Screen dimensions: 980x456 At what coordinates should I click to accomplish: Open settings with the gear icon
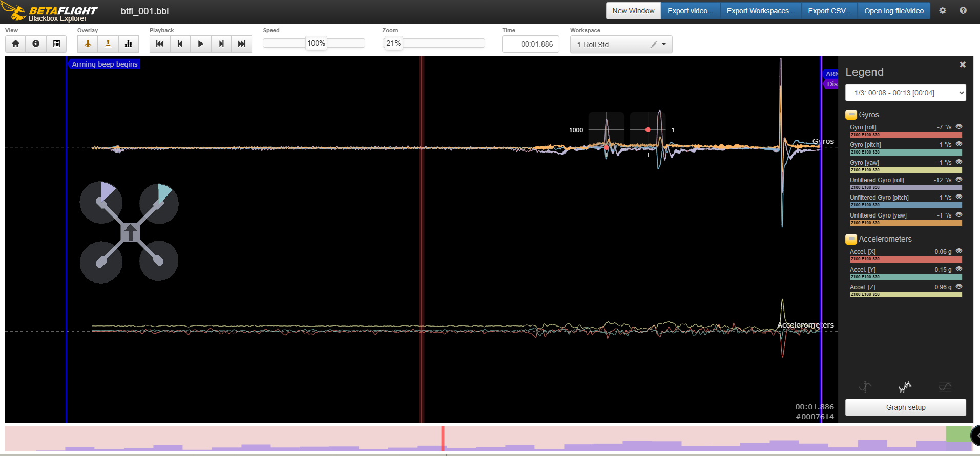tap(943, 10)
